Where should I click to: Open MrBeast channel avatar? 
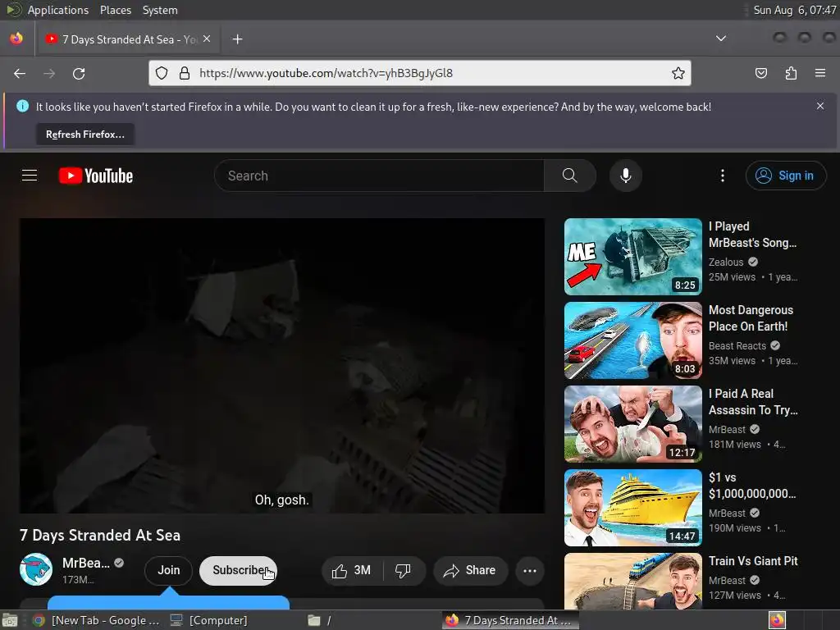[36, 569]
